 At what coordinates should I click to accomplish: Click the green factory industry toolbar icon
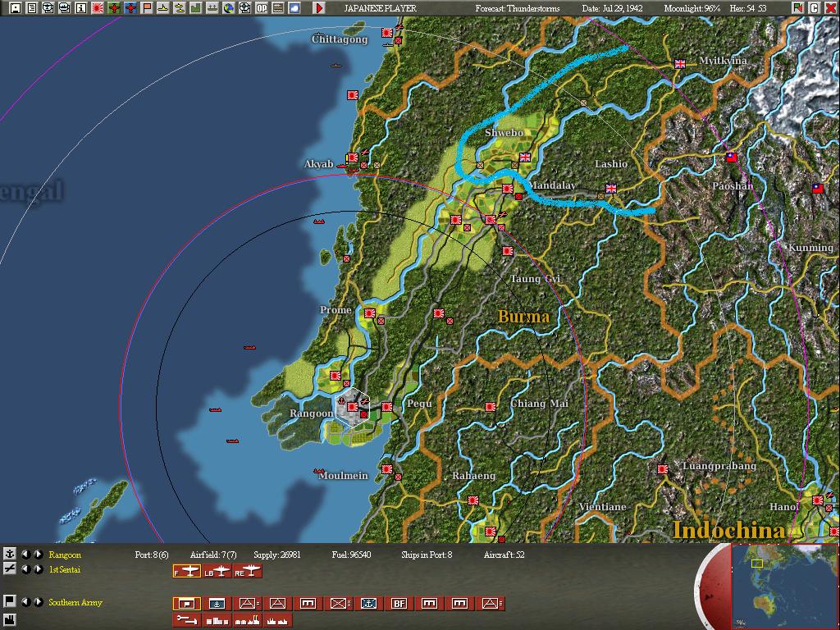195,8
